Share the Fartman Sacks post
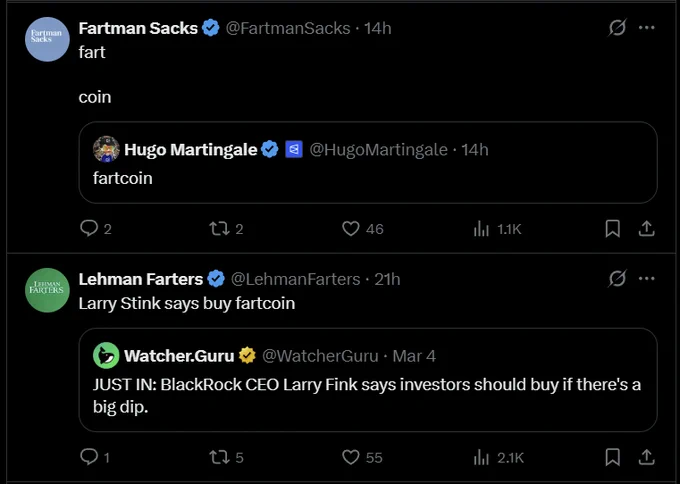The image size is (680, 484). tap(646, 229)
